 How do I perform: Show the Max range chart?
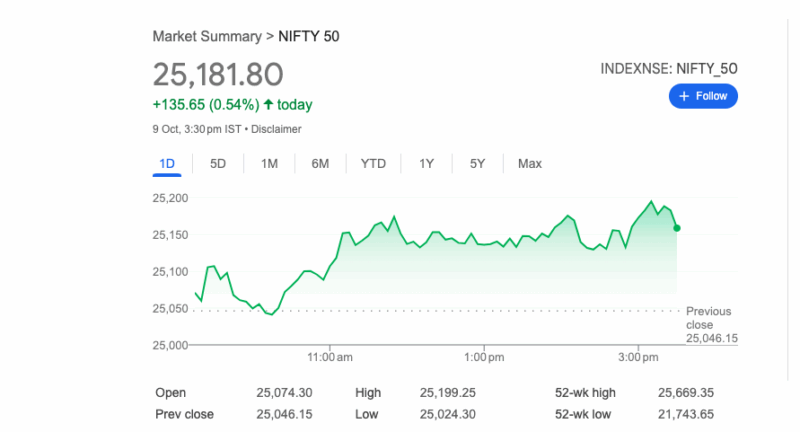tap(530, 163)
